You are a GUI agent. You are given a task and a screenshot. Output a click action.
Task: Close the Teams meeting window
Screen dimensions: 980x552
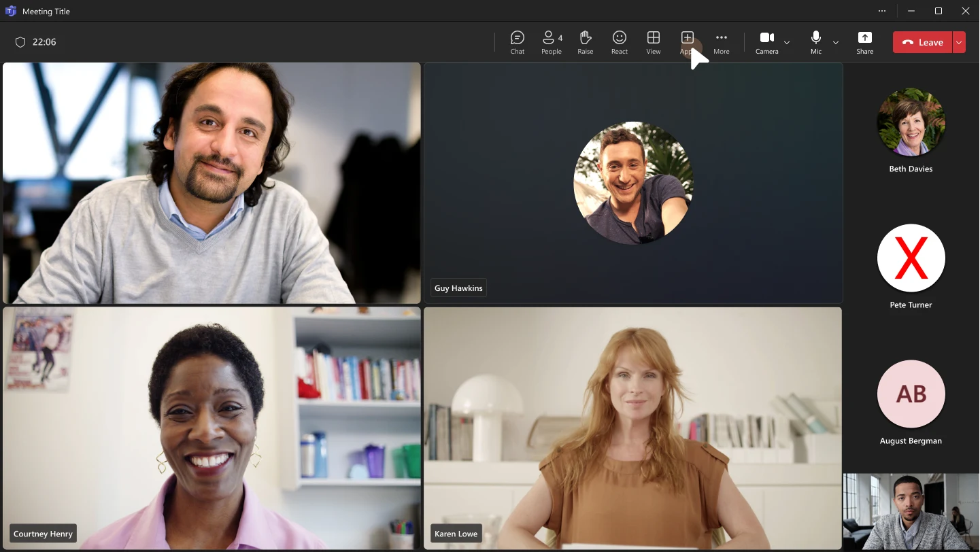966,11
